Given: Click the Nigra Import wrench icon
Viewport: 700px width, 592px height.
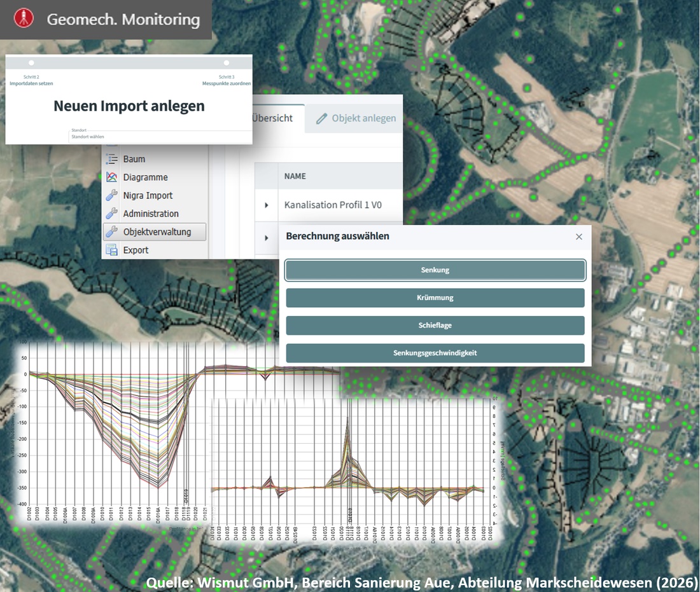Looking at the screenshot, I should pos(112,196).
